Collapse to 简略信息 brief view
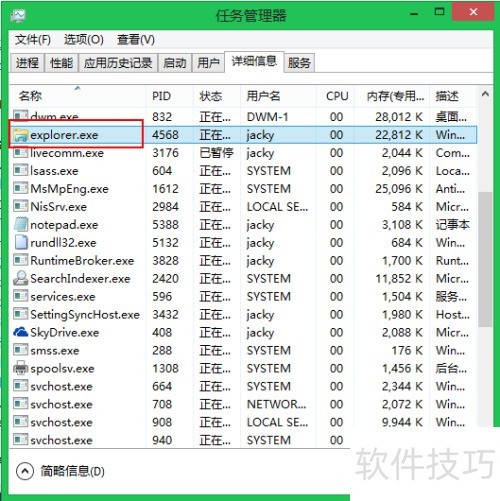Image resolution: width=500 pixels, height=501 pixels. point(60,471)
